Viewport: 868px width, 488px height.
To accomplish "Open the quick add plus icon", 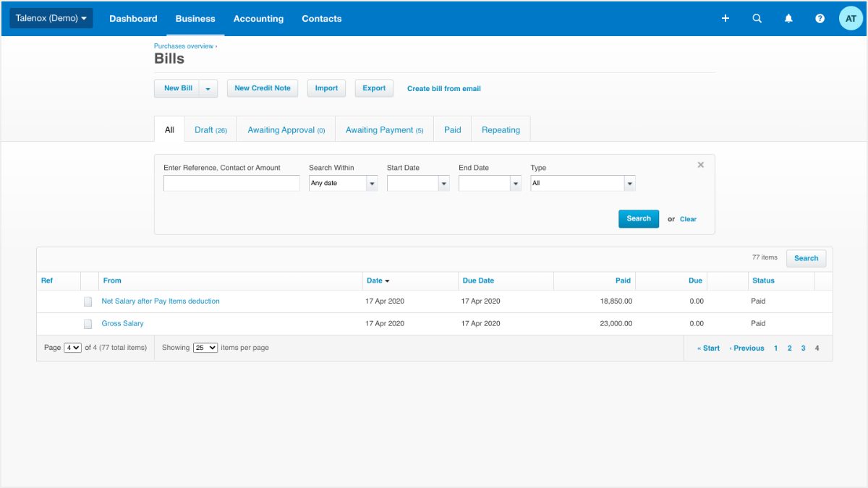I will click(x=726, y=18).
